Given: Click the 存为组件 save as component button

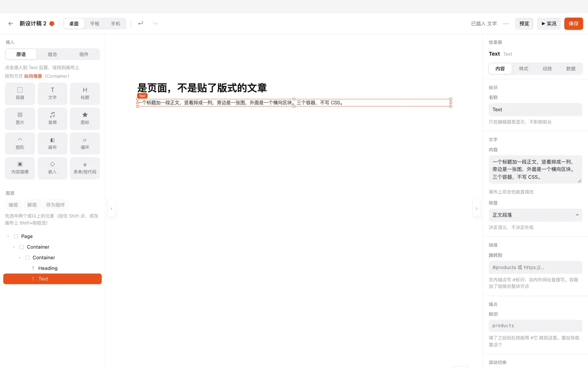Looking at the screenshot, I should click(55, 205).
